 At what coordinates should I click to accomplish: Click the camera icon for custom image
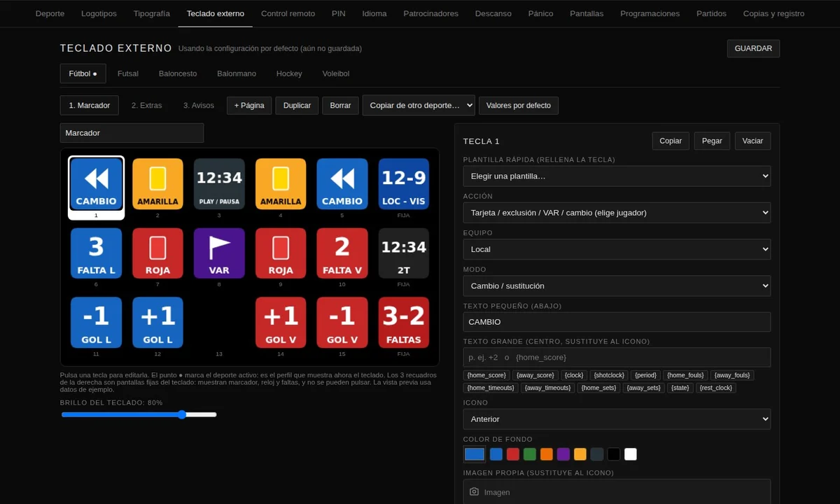(474, 492)
